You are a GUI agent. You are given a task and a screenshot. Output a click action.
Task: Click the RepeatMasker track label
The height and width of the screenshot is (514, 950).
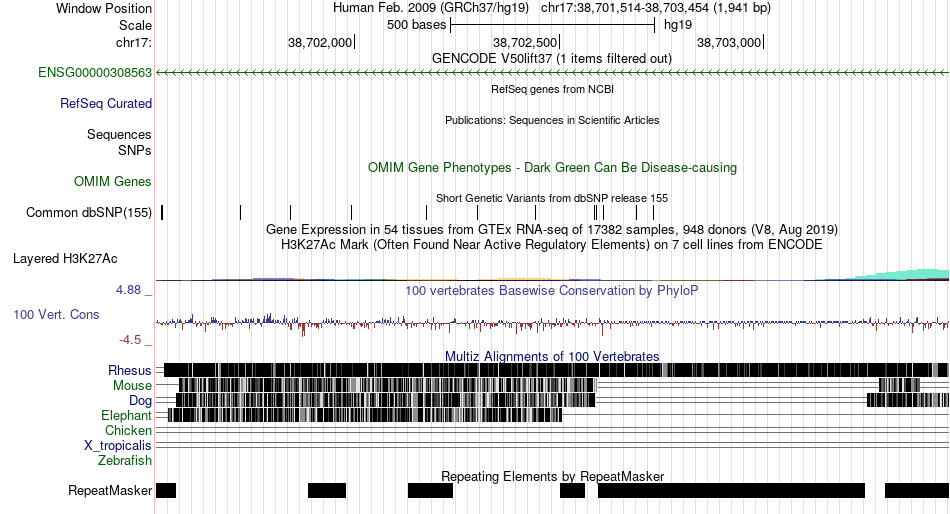(x=110, y=490)
